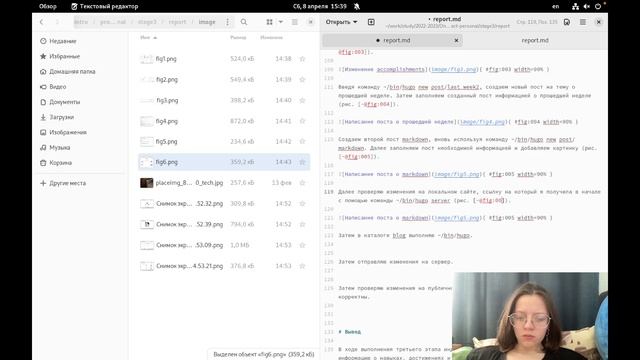Select file fig4.png
Screen dimensions: 640x360
click(x=224, y=121)
